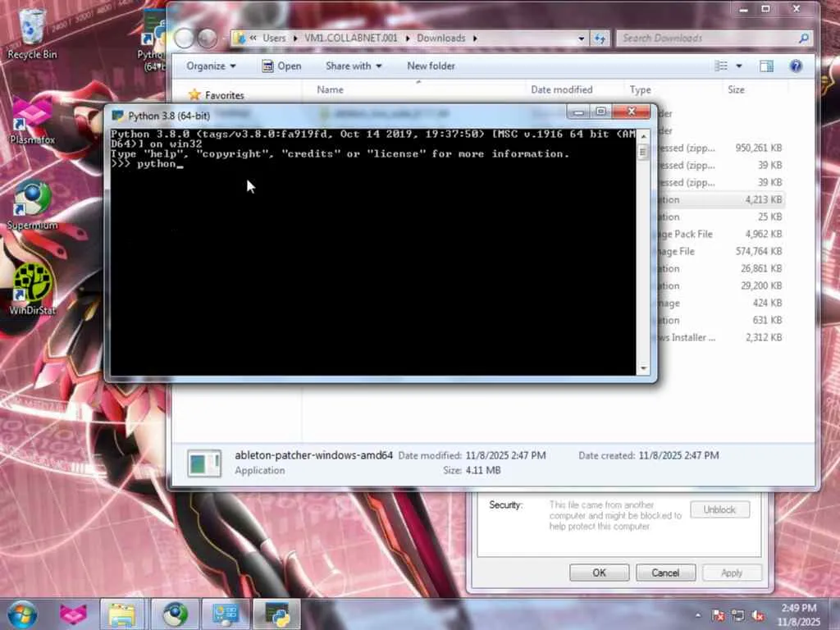Select the file row sized 424 KB
Screen dimensions: 840x630
click(719, 303)
